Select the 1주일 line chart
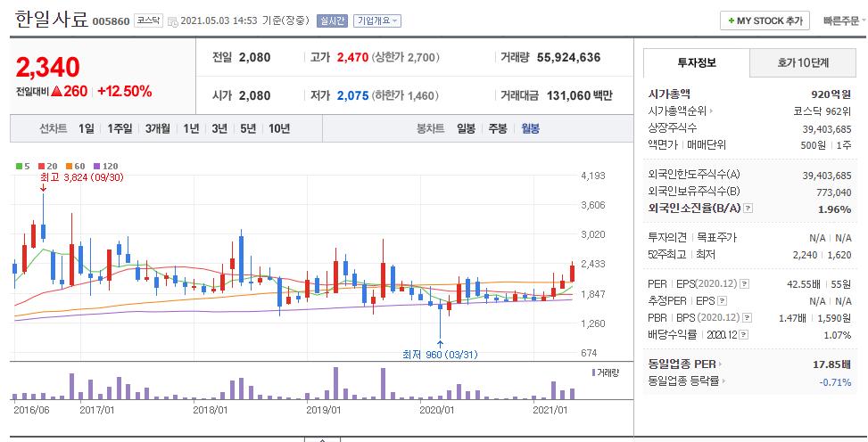 coord(120,128)
